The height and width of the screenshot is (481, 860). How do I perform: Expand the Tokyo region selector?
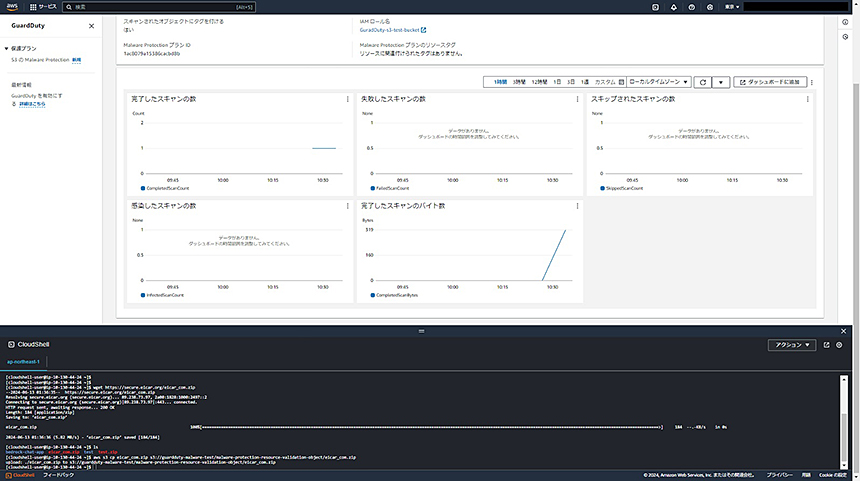tap(732, 7)
